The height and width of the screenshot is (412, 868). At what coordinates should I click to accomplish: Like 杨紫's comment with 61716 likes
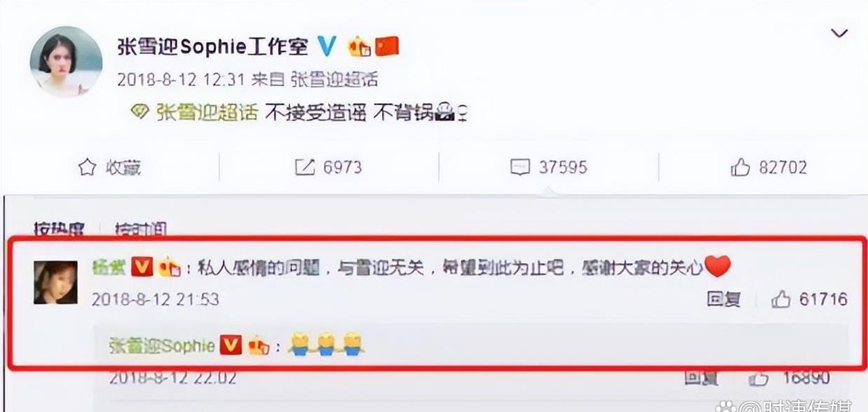(809, 300)
